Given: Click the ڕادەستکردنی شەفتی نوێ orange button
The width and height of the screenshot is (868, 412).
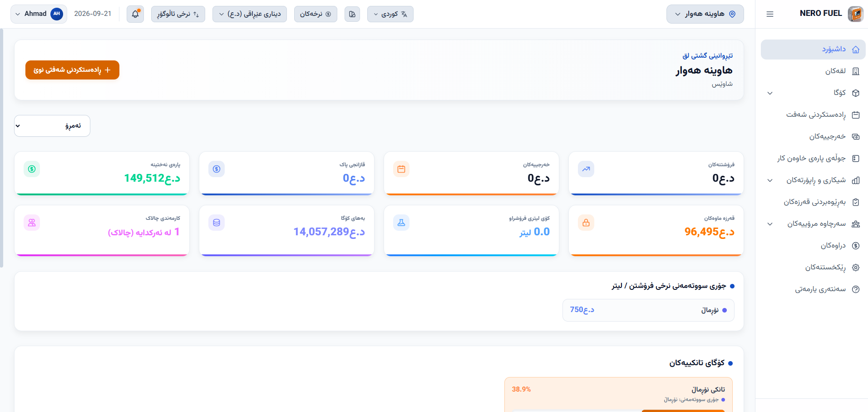Looking at the screenshot, I should pos(72,70).
